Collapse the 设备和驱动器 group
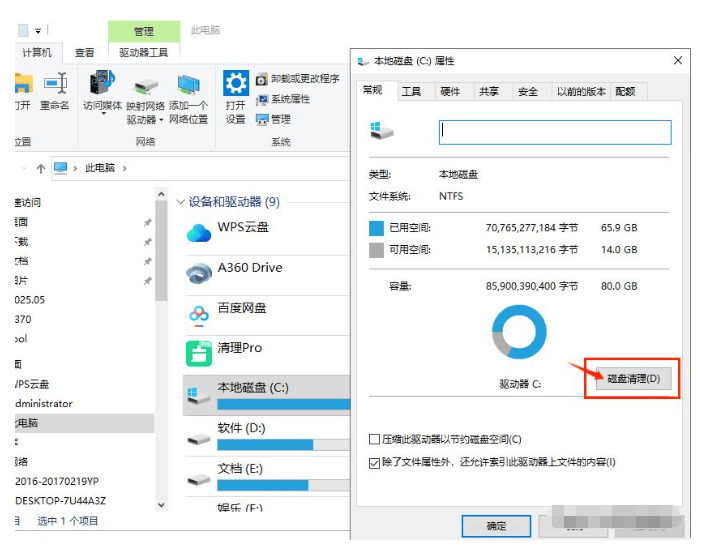 pos(181,202)
